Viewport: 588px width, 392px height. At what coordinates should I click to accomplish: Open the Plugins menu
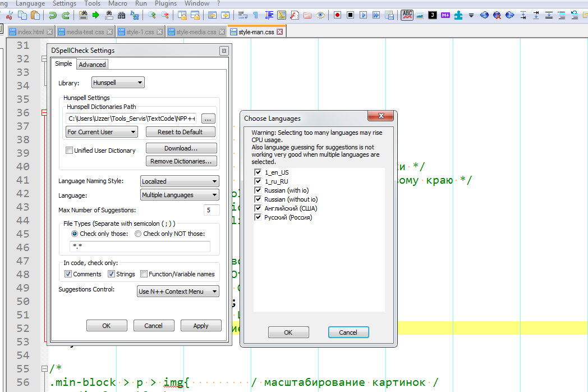click(166, 3)
